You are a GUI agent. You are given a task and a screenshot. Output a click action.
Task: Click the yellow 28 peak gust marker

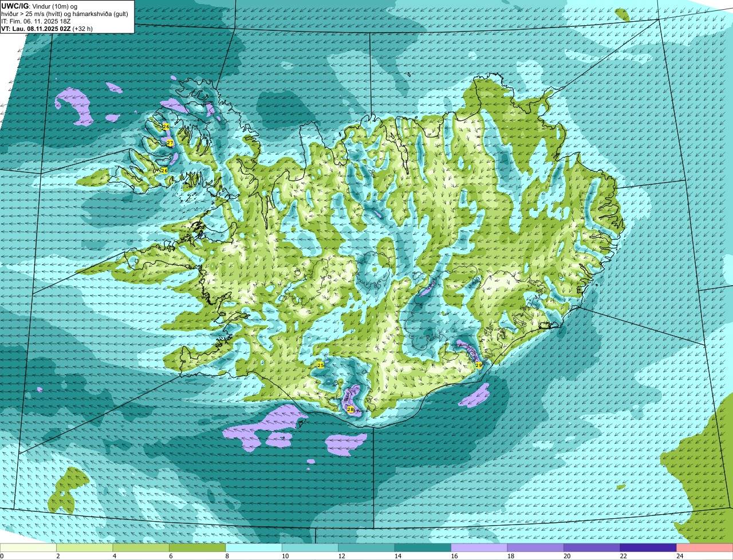[350, 409]
